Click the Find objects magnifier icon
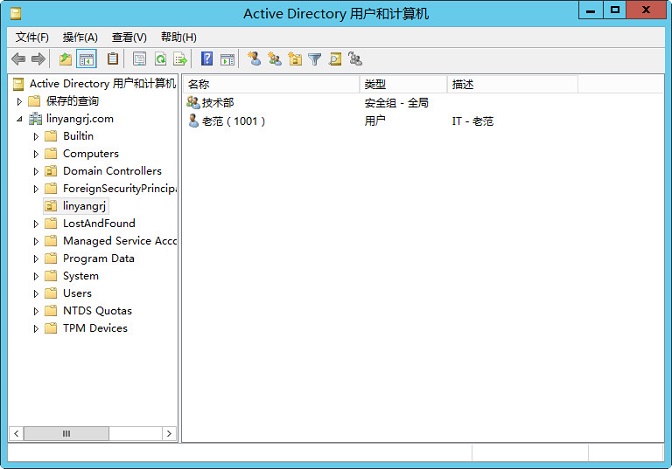 coord(335,59)
